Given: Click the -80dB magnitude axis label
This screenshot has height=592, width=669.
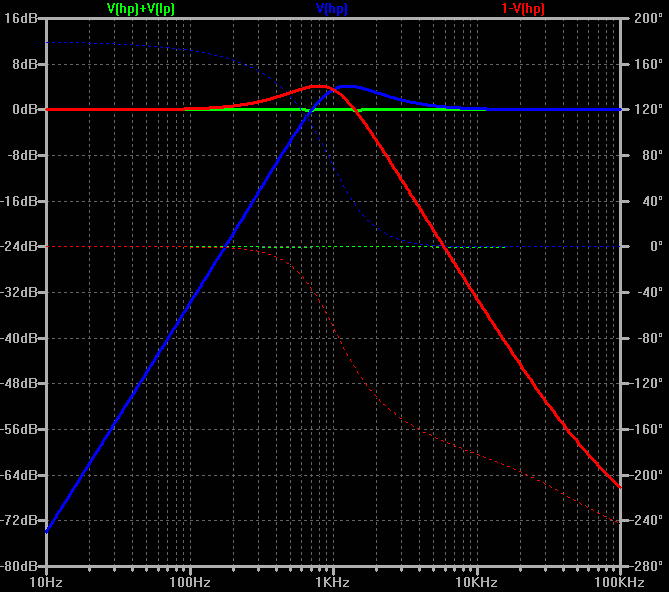Looking at the screenshot, I should click(x=19, y=566).
